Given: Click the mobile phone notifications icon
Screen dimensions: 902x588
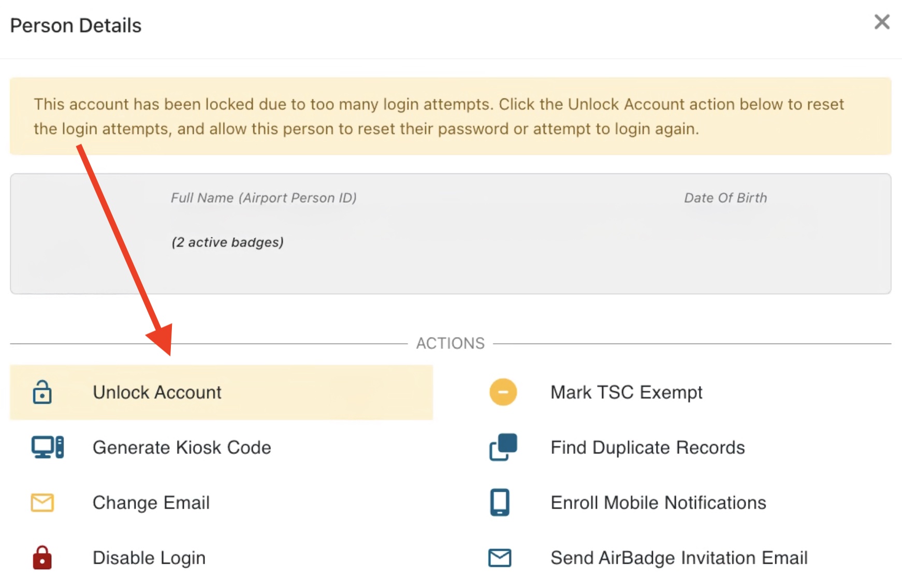Looking at the screenshot, I should [500, 503].
